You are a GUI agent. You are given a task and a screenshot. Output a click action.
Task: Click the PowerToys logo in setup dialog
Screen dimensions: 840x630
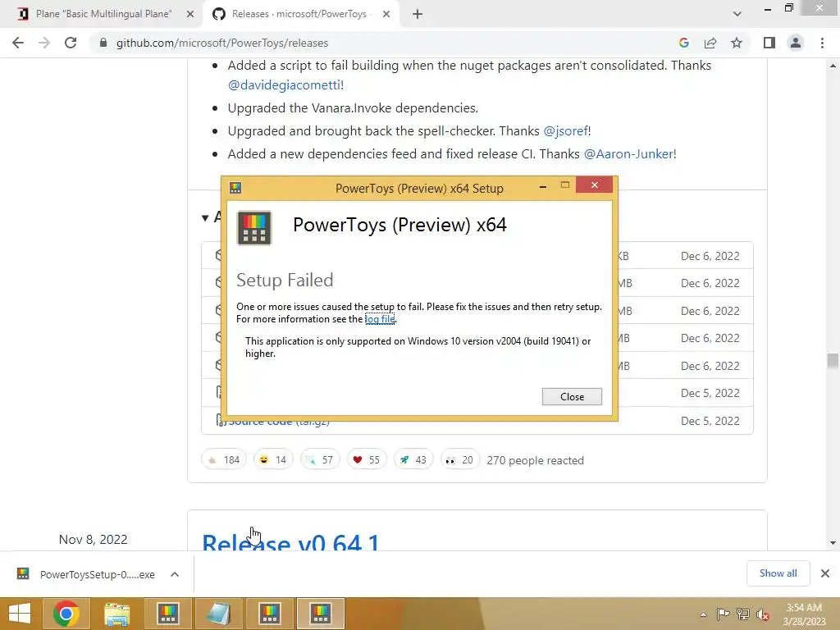coord(254,228)
